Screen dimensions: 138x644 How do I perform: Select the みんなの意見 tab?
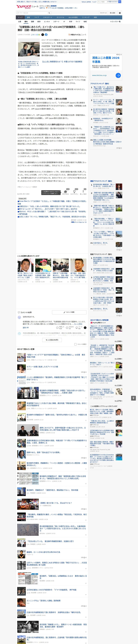pos(73,17)
